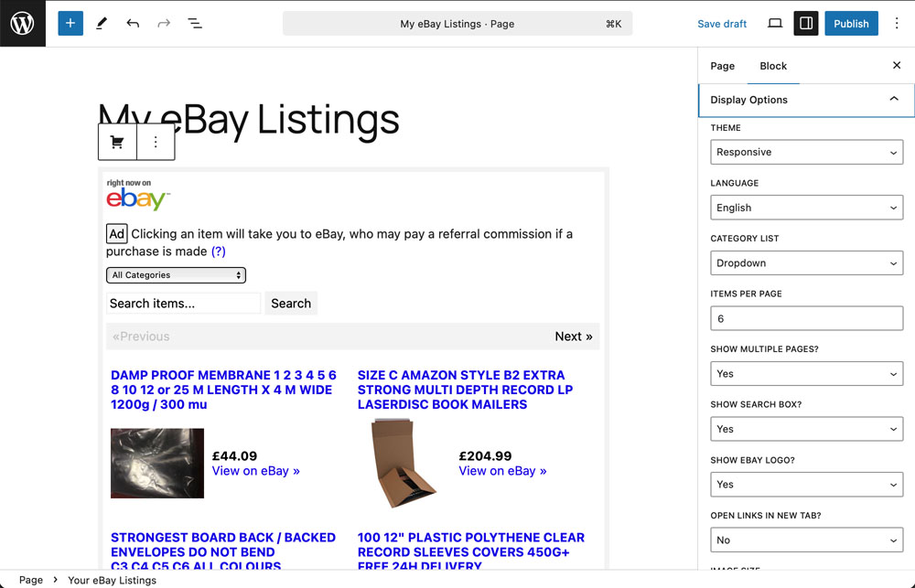This screenshot has width=915, height=588.
Task: Open the Open Links In New Tab dropdown
Action: tap(806, 540)
